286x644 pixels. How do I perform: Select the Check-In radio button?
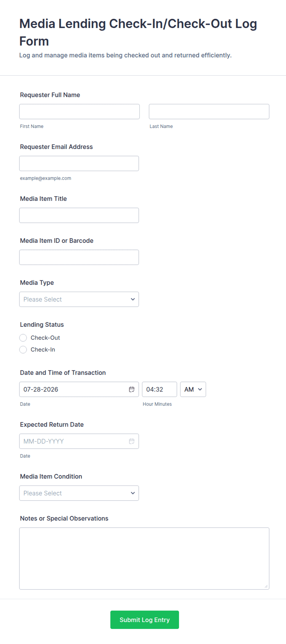pyautogui.click(x=23, y=350)
